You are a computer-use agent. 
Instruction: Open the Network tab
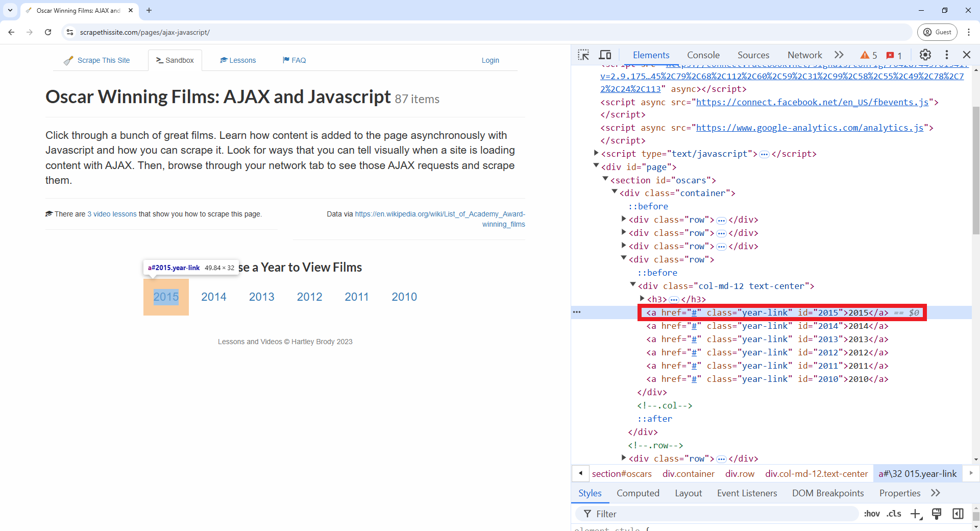804,55
